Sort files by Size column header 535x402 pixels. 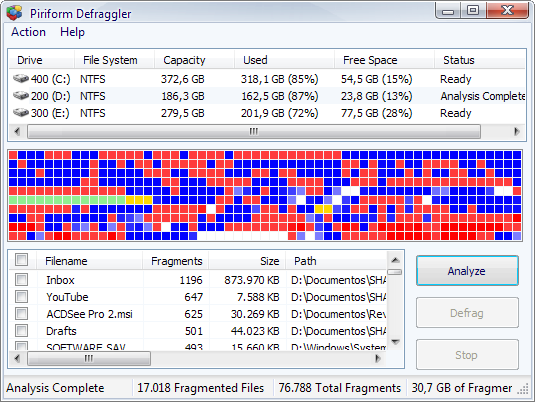(247, 261)
